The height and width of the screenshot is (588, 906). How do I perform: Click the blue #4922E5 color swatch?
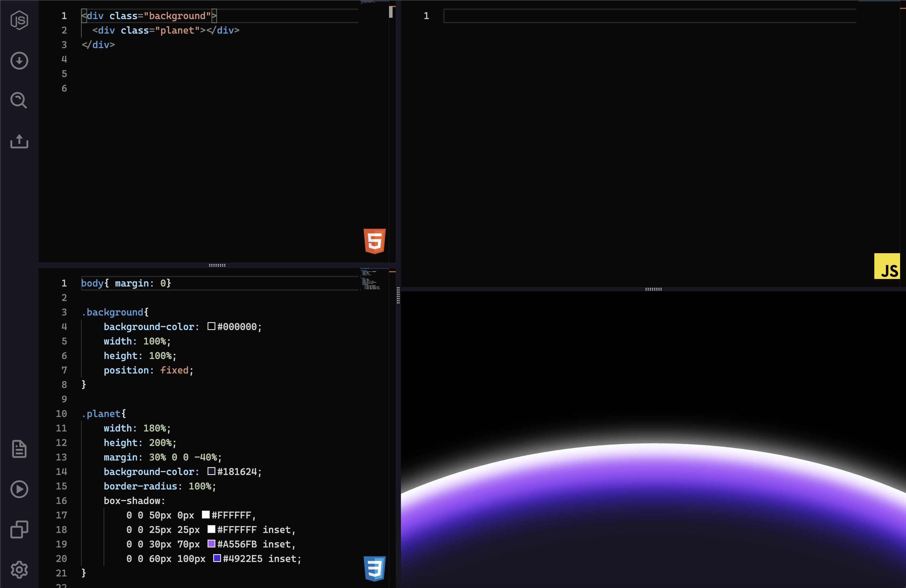coord(217,558)
